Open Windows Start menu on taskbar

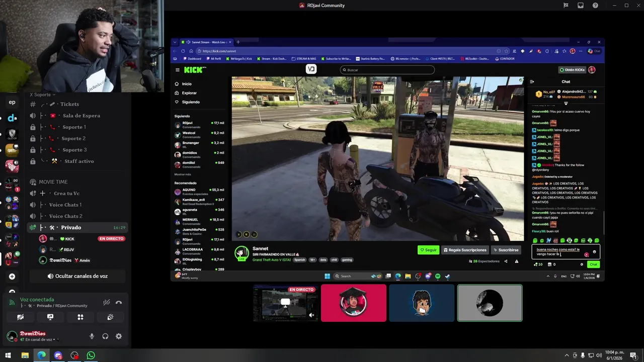(x=8, y=355)
